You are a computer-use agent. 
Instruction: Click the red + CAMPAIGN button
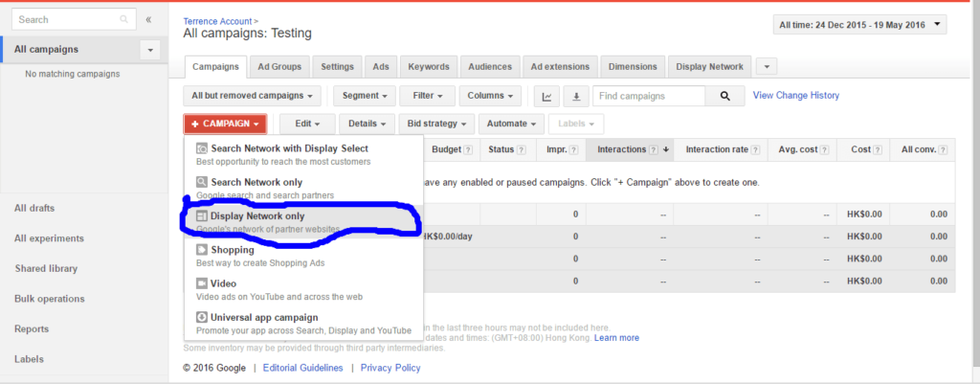[225, 124]
